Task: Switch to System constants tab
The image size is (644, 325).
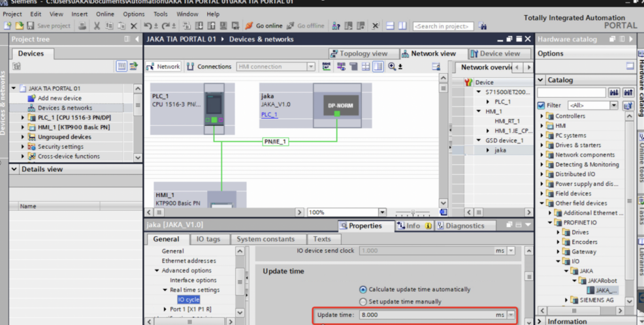Action: point(265,239)
